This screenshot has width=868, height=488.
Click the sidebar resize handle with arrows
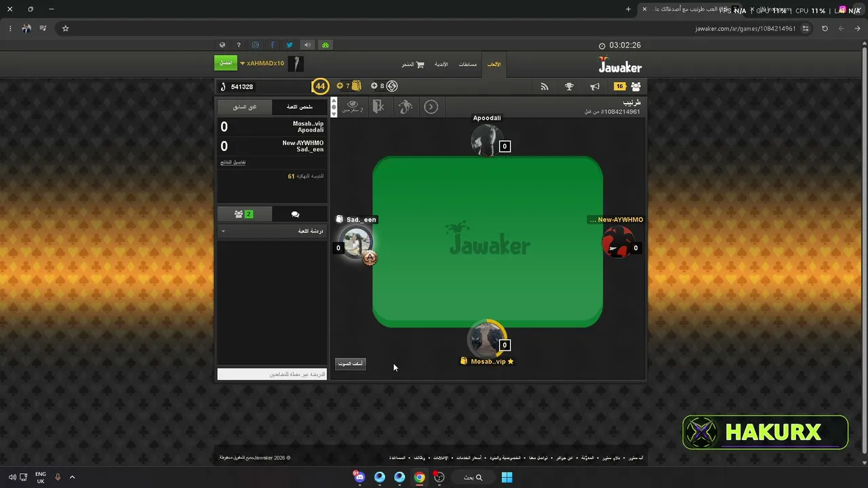[x=333, y=107]
